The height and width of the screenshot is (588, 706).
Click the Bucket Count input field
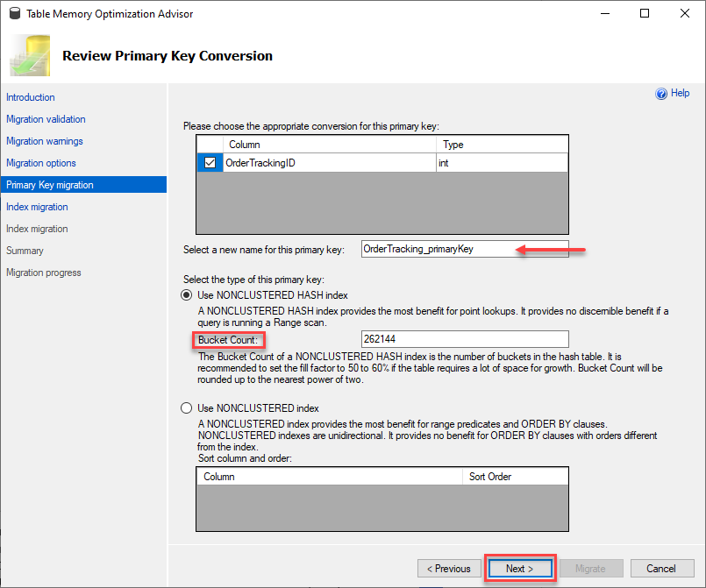[x=465, y=339]
